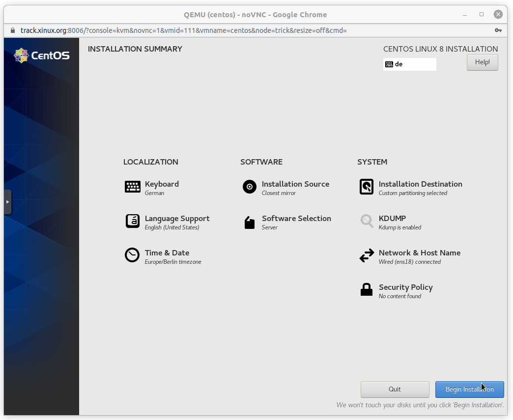Open Network & Host Name arrows icon
This screenshot has height=420, width=513.
[x=367, y=256]
